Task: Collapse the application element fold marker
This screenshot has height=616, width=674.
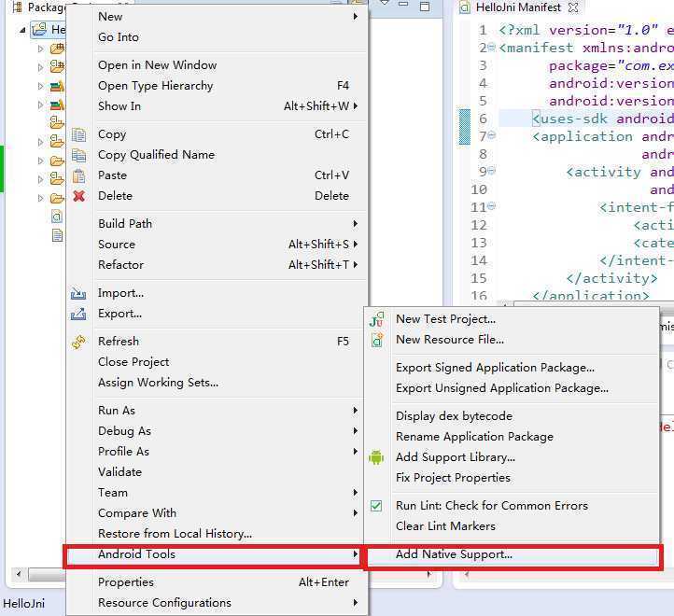Action: point(492,135)
